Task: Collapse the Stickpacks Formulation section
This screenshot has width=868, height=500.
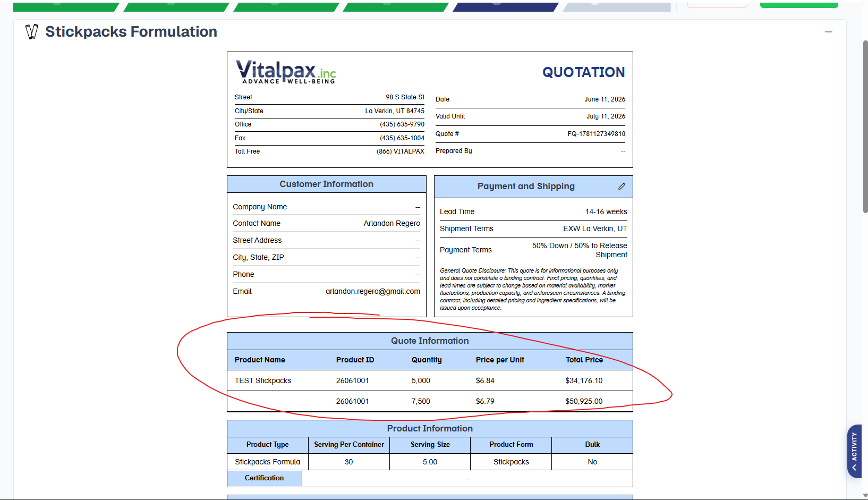Action: click(x=828, y=32)
